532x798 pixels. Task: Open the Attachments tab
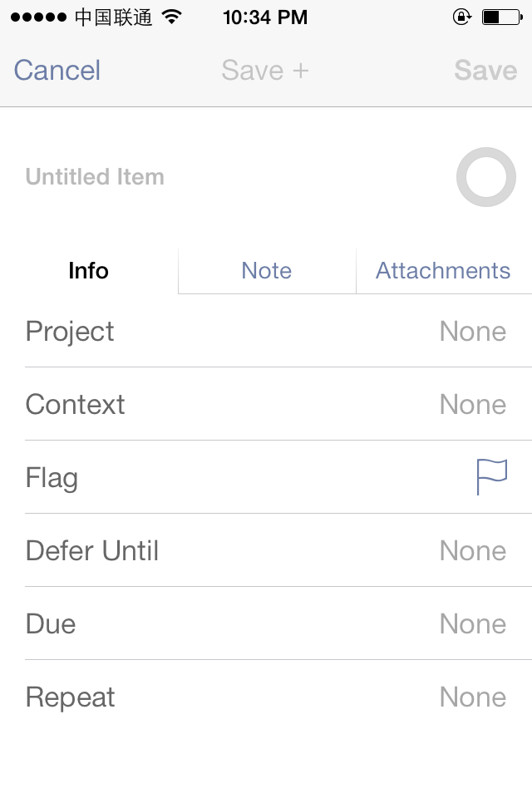(x=443, y=271)
